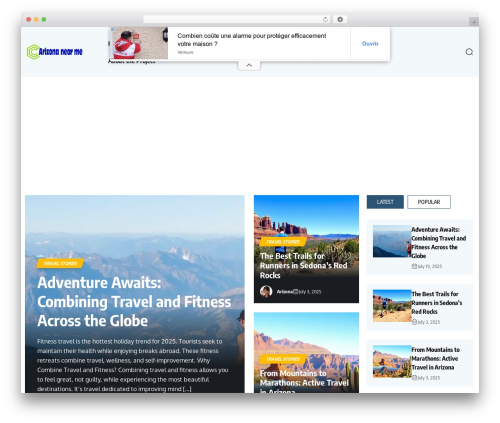Click the featured post excerpt text
Image resolution: width=500 pixels, height=423 pixels.
coord(133,365)
